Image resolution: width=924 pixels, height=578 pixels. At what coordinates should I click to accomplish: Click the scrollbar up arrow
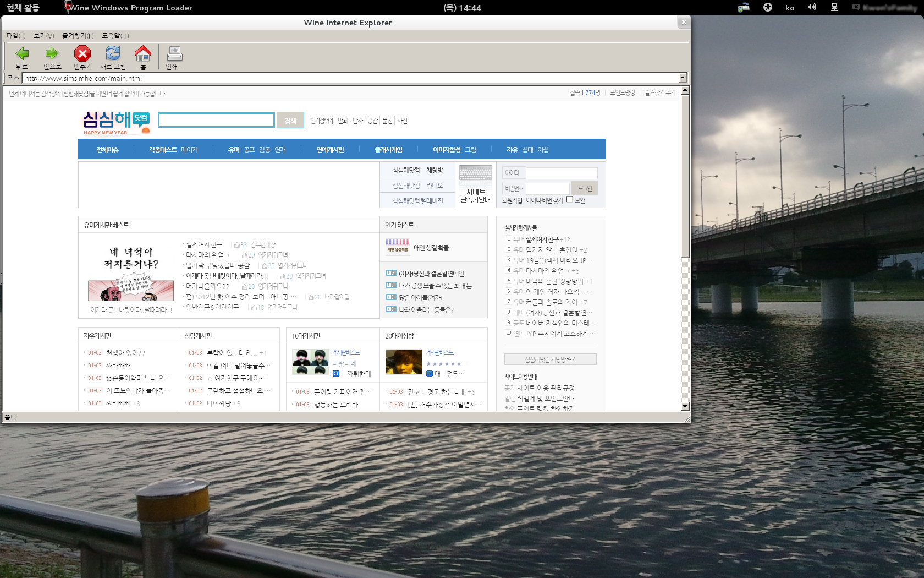click(x=685, y=90)
